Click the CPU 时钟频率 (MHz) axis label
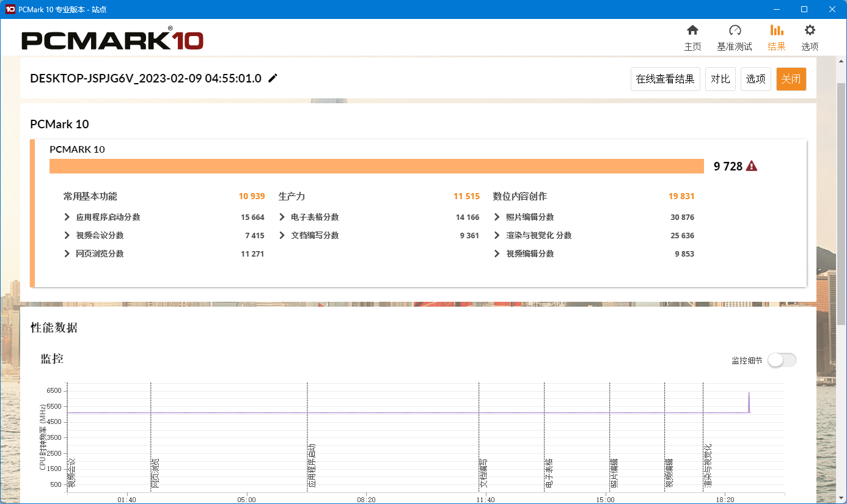Viewport: 847px width, 504px height. [x=43, y=437]
